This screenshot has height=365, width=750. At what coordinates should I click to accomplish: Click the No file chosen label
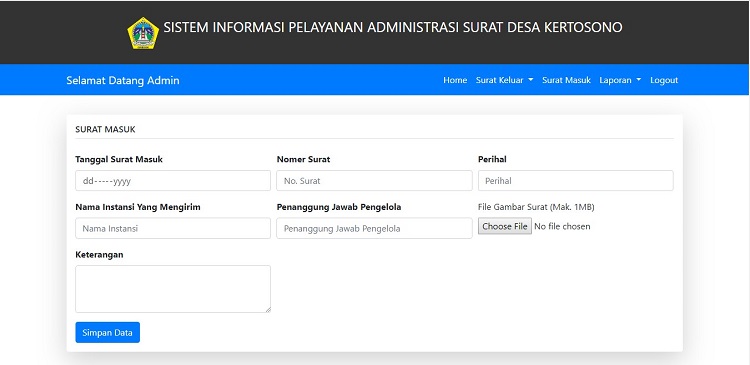pos(562,226)
